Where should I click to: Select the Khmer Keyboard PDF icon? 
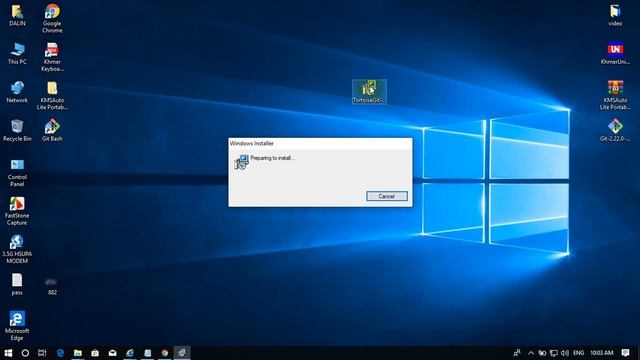(52, 57)
